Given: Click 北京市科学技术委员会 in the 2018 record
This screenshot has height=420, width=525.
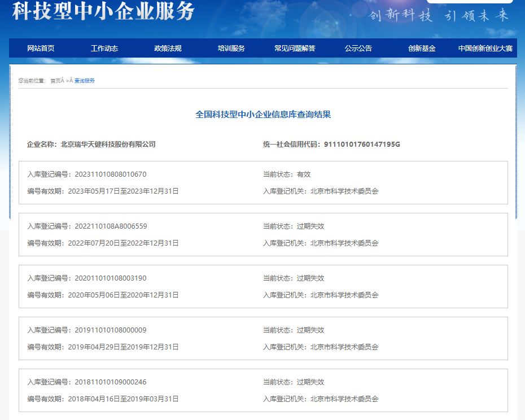Looking at the screenshot, I should 344,399.
